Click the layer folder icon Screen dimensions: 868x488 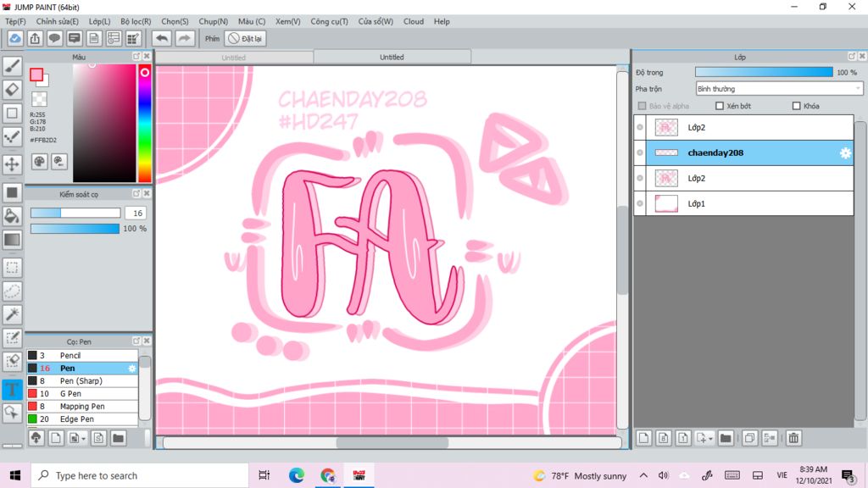tap(726, 438)
